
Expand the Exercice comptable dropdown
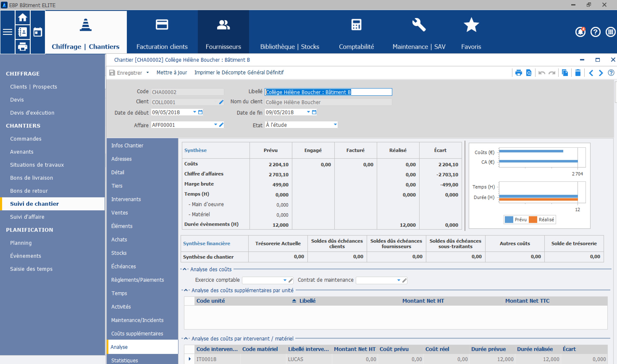click(285, 280)
